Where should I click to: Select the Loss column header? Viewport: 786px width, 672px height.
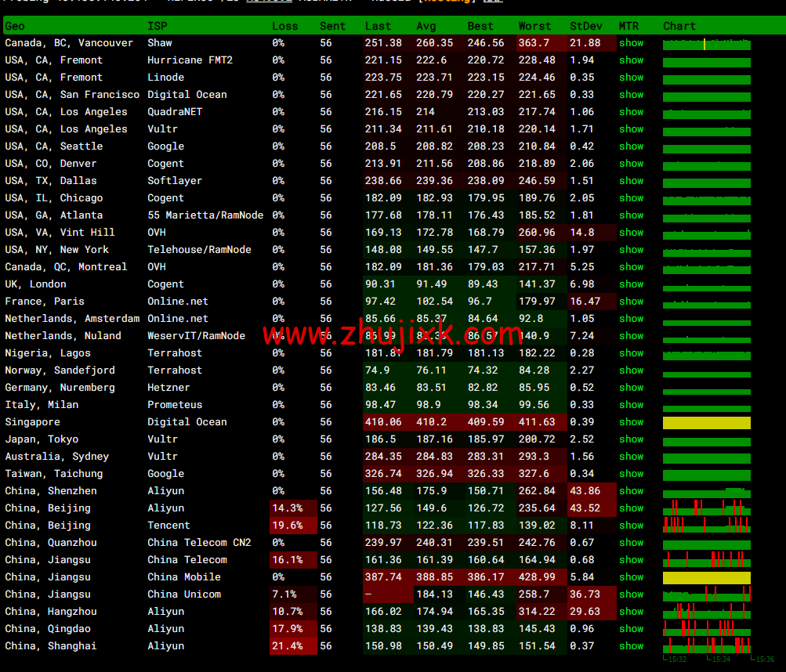click(x=284, y=26)
